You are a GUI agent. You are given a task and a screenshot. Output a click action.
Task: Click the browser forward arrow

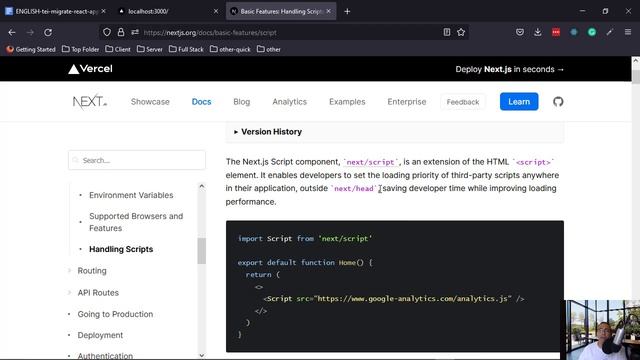click(x=30, y=32)
